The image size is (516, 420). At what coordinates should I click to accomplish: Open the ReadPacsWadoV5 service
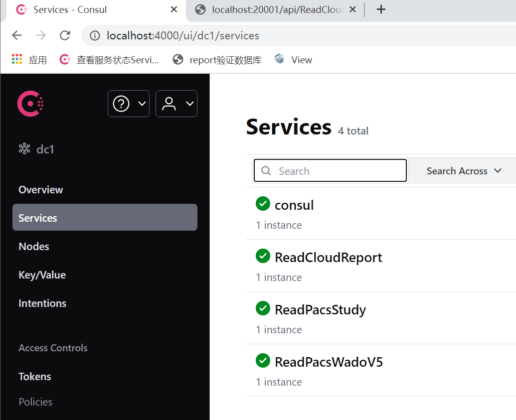click(329, 362)
